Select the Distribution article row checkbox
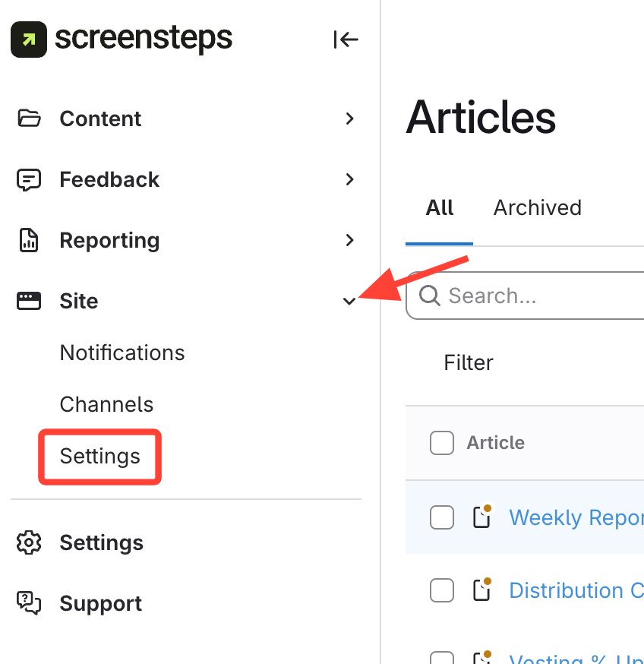 pos(442,590)
